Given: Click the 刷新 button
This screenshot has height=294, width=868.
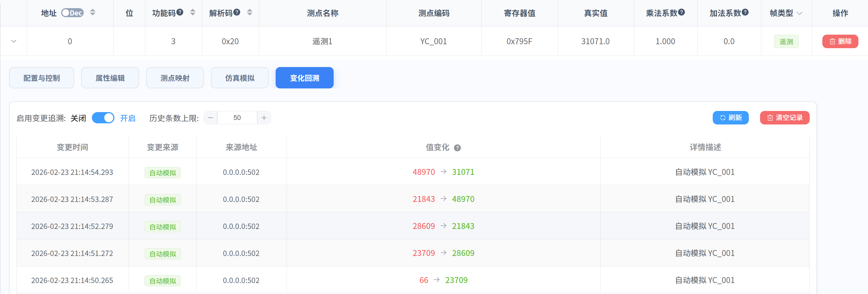Looking at the screenshot, I should [730, 117].
